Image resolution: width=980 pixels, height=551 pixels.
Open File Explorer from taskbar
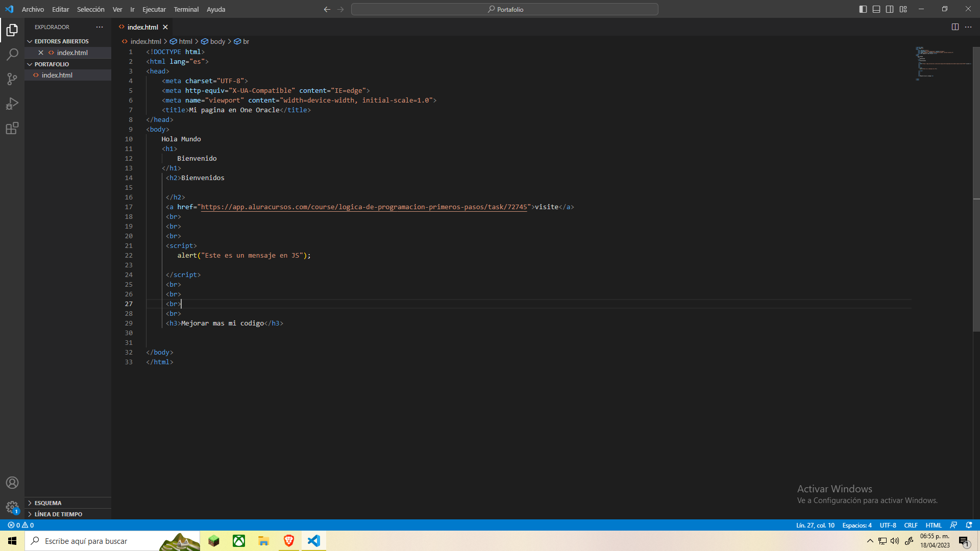[264, 541]
